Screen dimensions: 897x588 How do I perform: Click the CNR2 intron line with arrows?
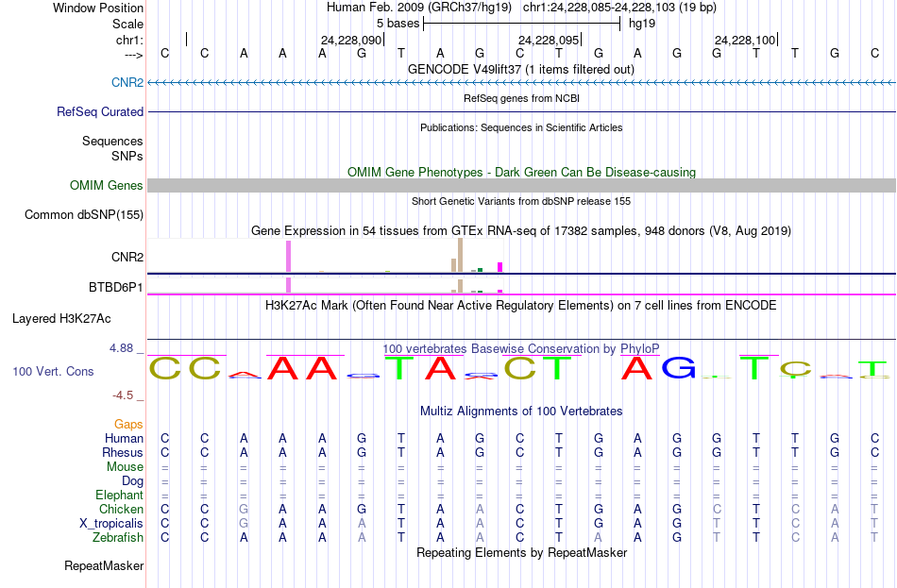pyautogui.click(x=521, y=82)
